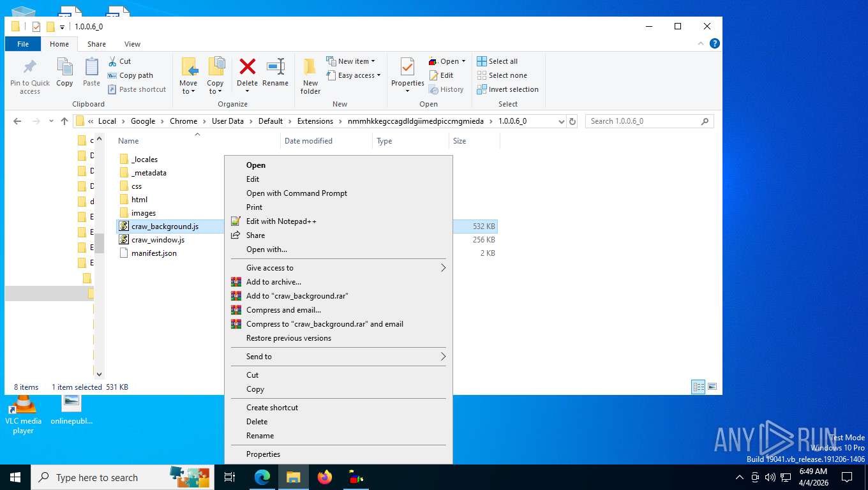
Task: Open New item dropdown
Action: 350,61
